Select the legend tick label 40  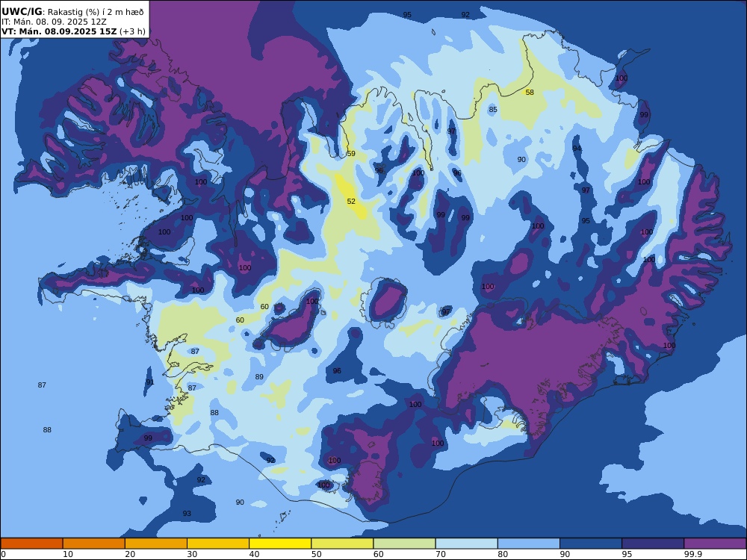click(x=255, y=554)
